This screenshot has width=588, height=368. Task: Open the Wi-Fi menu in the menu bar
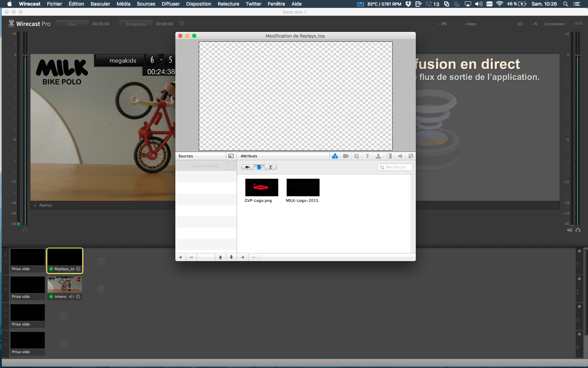pos(499,4)
